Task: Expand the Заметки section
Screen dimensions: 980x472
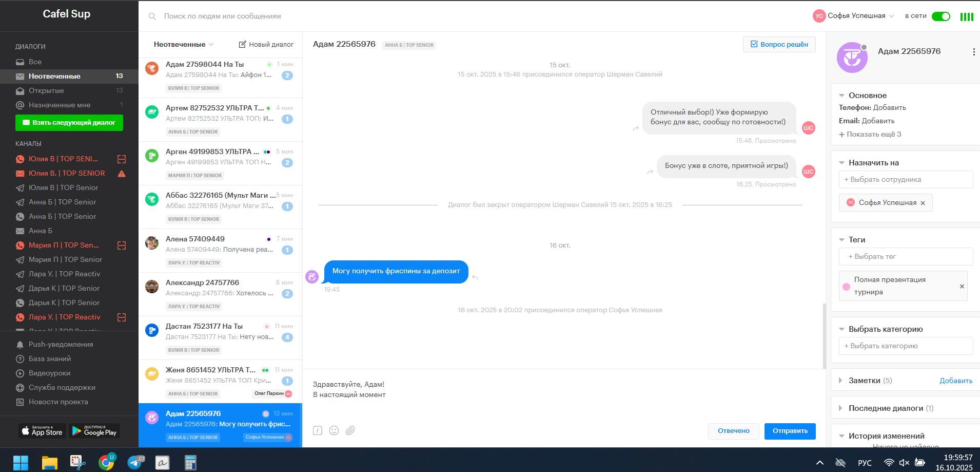Action: (x=840, y=381)
